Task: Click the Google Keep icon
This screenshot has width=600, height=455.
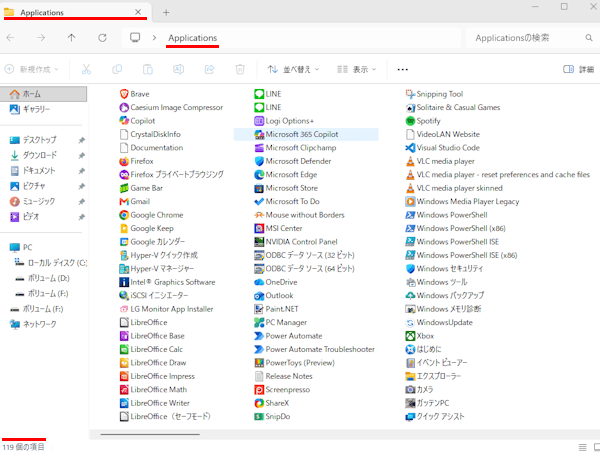Action: click(x=124, y=228)
